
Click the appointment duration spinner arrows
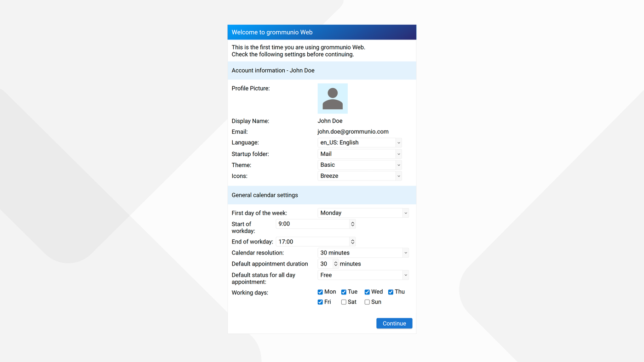[335, 264]
